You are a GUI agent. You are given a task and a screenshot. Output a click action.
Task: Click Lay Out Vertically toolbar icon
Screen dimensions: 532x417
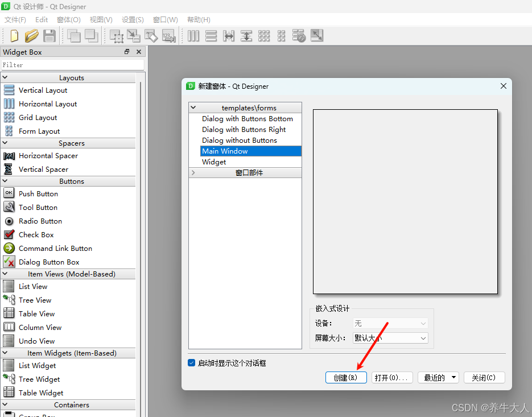point(211,36)
